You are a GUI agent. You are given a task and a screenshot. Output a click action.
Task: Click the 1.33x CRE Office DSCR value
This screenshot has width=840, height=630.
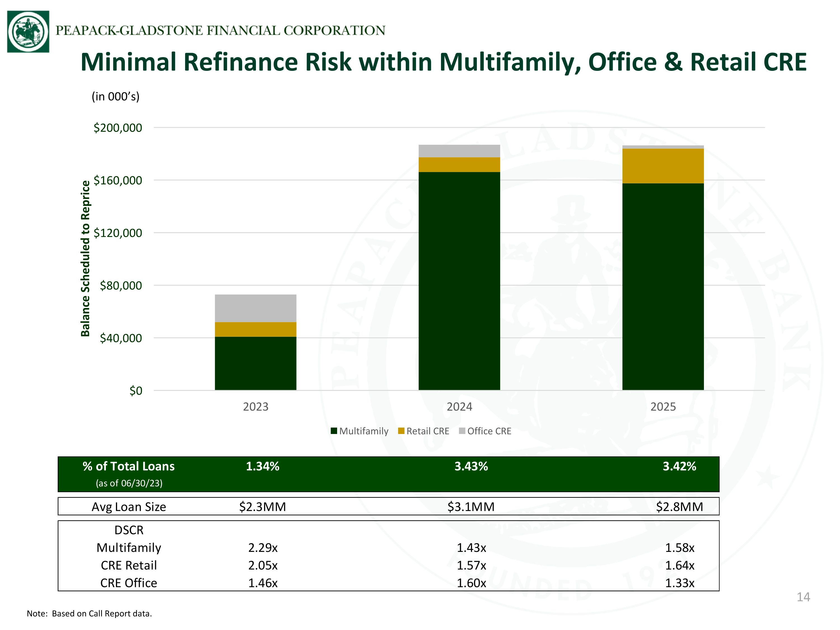point(680,583)
